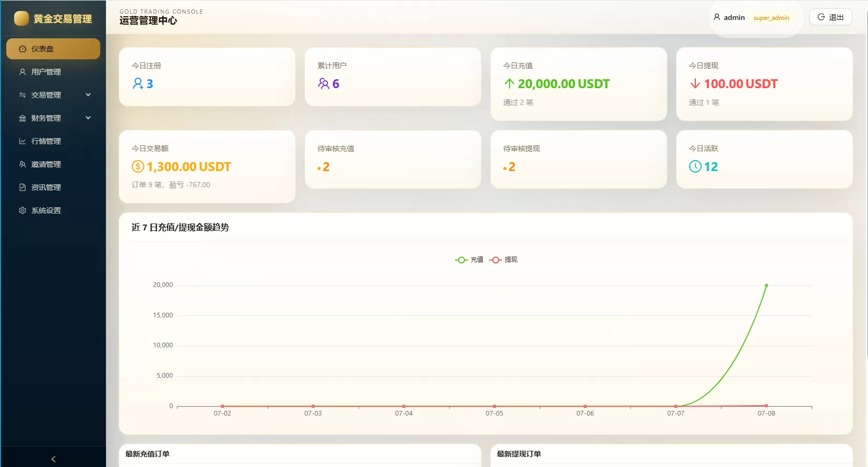The image size is (868, 467).
Task: Toggle the 提现 legend series
Action: click(x=503, y=260)
